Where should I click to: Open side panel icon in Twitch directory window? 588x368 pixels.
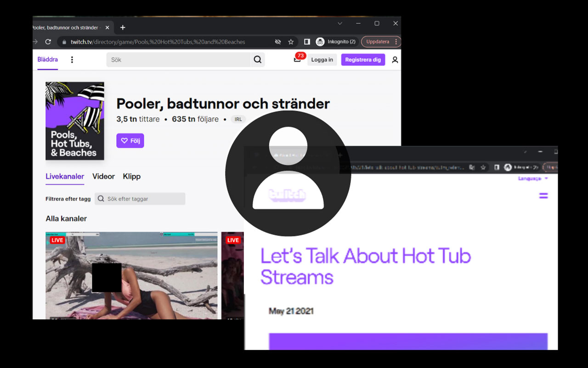point(307,42)
